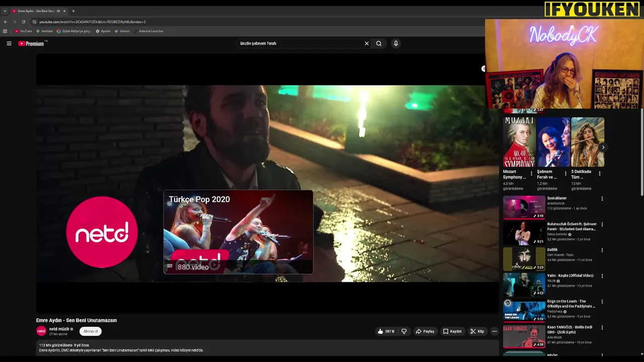Open a new browser tab with plus

[73, 11]
